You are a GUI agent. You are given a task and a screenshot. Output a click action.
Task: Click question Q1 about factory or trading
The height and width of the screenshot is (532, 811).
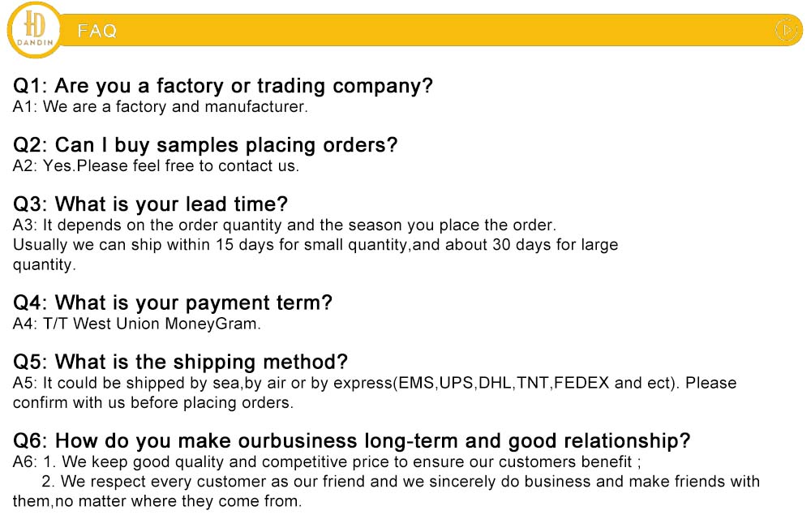222,86
